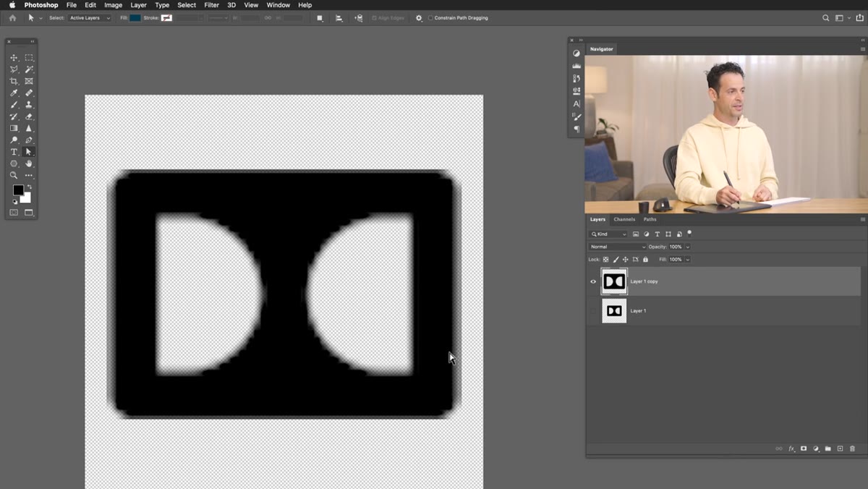Click the Home button in options bar
This screenshot has height=489, width=868.
coord(12,18)
